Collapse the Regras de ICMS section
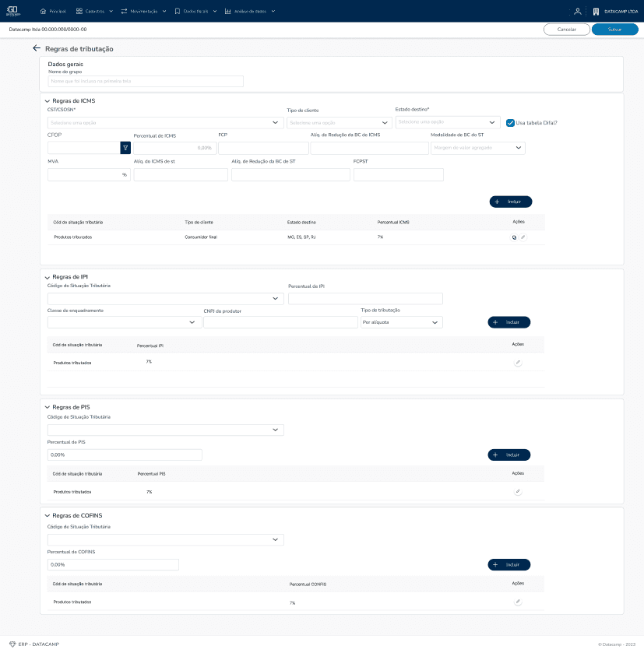 (47, 100)
